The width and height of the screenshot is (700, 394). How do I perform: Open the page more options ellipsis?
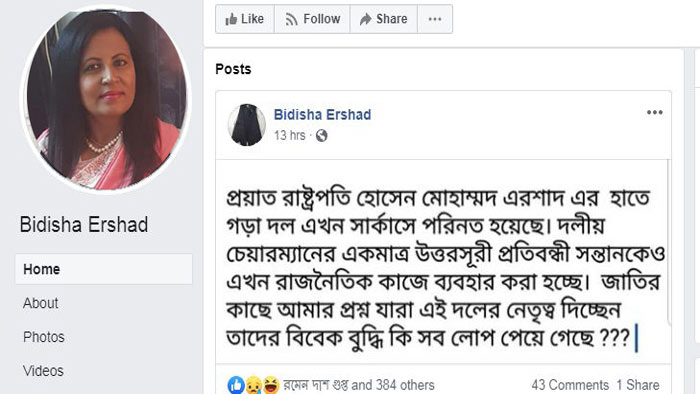(435, 19)
